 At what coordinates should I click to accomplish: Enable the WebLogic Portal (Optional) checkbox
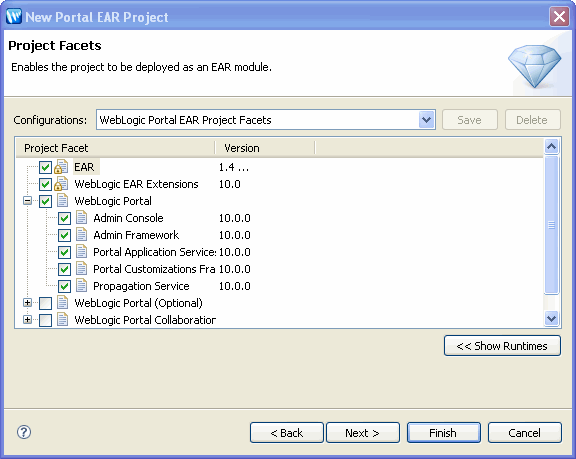coord(46,303)
